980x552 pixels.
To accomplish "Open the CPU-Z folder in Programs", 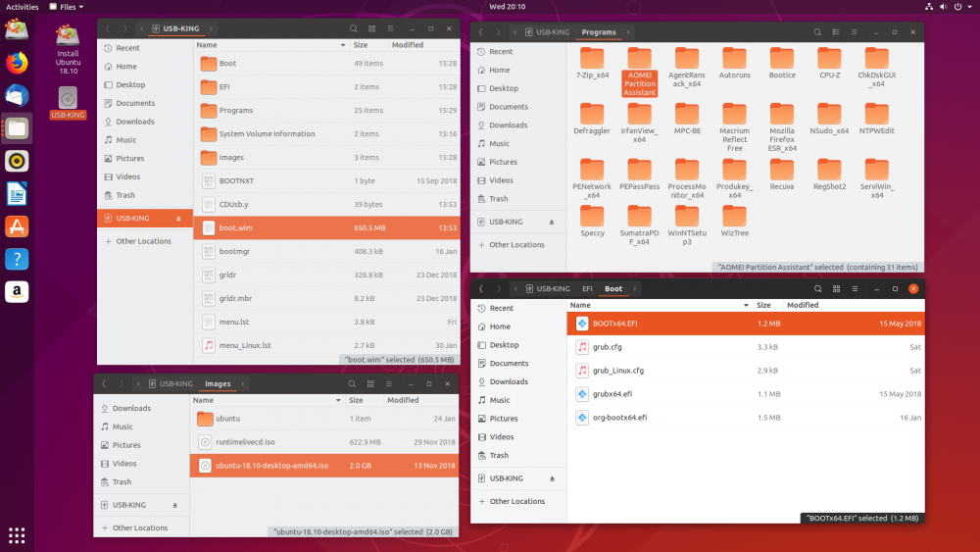I will [x=829, y=63].
